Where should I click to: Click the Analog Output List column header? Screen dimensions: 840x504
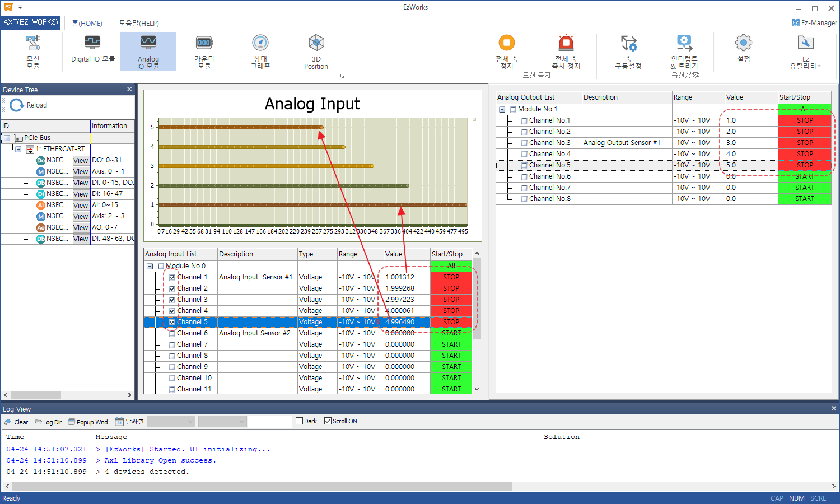pyautogui.click(x=539, y=97)
